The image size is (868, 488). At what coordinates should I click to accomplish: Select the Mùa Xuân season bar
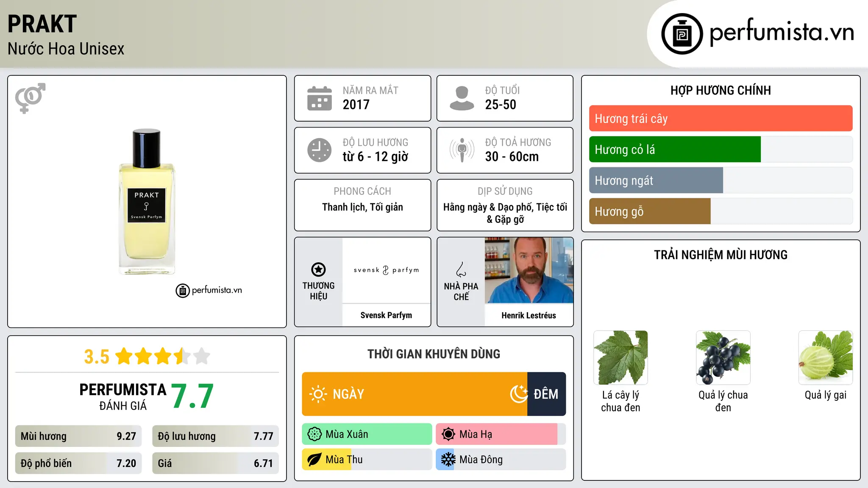367,434
